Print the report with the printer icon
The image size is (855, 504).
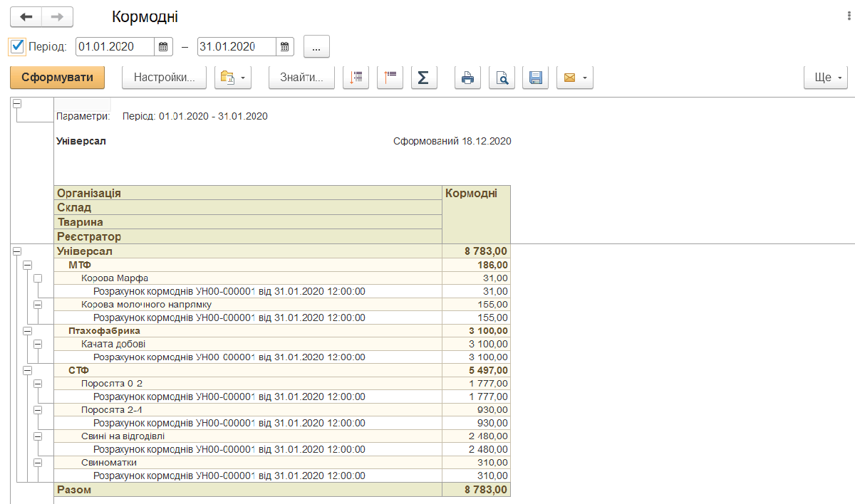468,78
